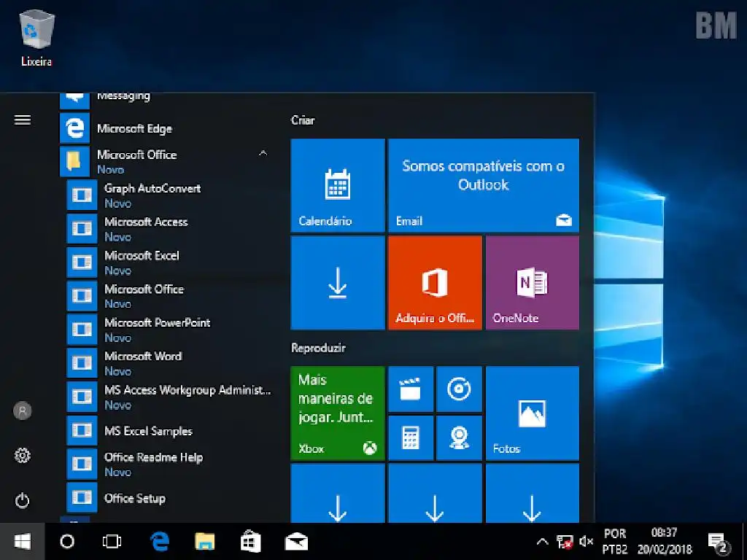Open the OneNote tile
The image size is (747, 560).
point(532,283)
